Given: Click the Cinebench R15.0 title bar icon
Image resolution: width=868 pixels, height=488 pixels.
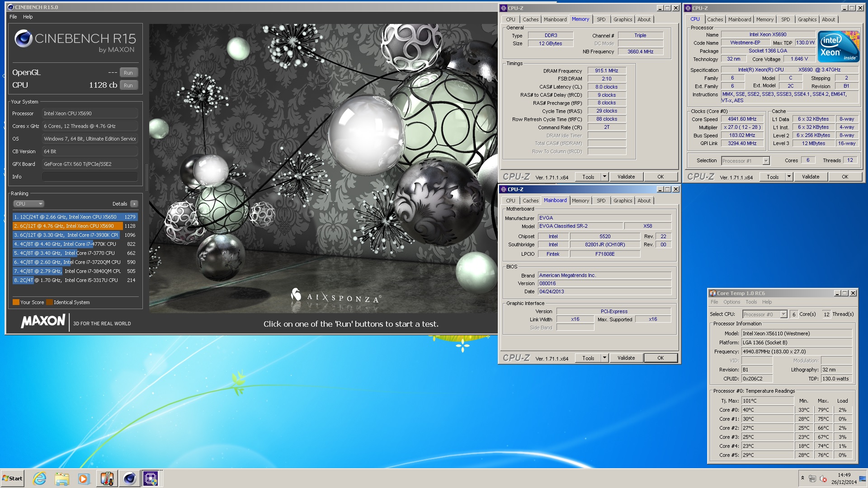Looking at the screenshot, I should point(10,7).
